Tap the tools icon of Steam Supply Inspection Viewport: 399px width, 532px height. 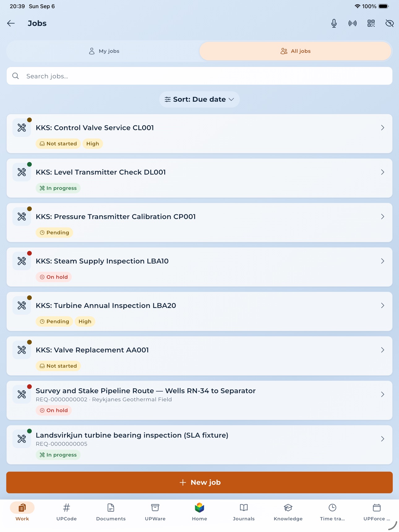pyautogui.click(x=22, y=261)
